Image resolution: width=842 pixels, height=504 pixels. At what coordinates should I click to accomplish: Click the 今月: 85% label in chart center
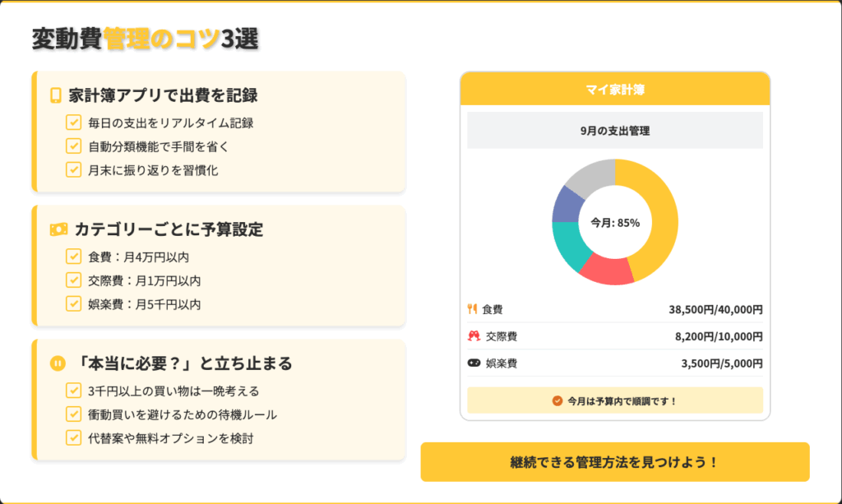point(615,223)
